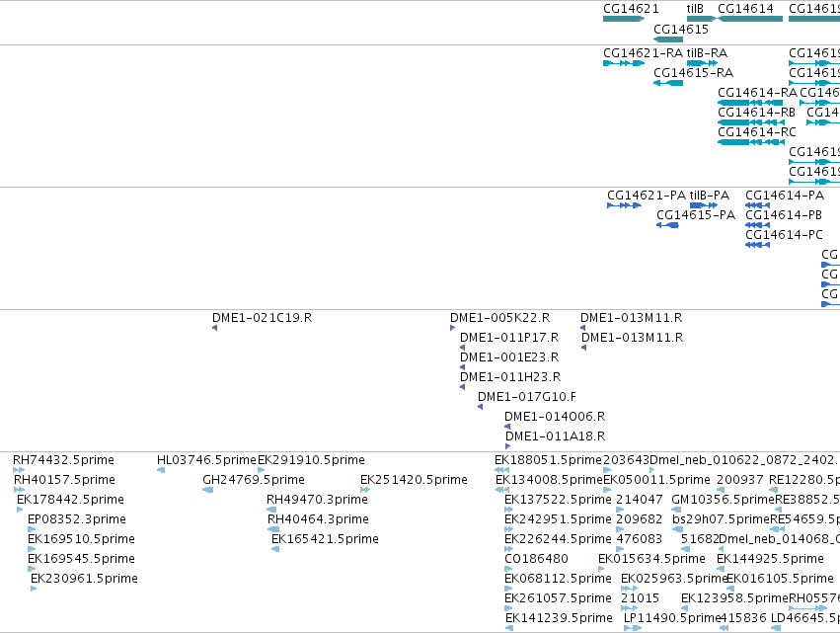This screenshot has height=633, width=840.
Task: Select the DME1-011H23.R feature
Action: point(462,387)
